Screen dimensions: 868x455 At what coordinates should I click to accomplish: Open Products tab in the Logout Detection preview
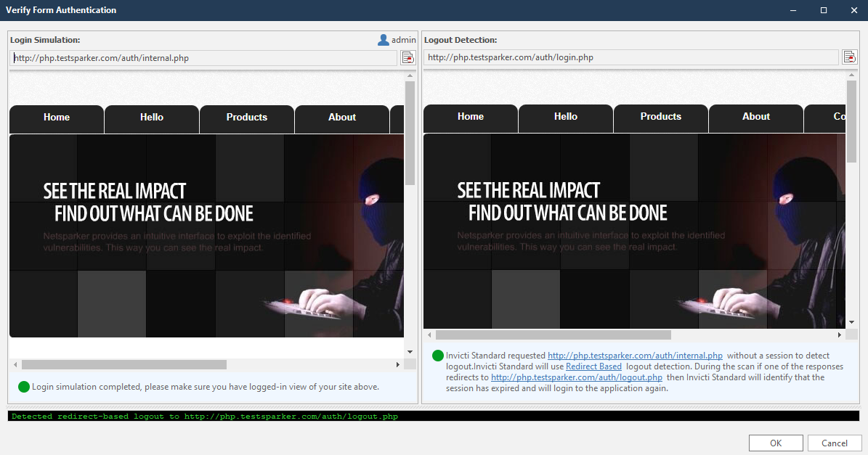(x=660, y=117)
